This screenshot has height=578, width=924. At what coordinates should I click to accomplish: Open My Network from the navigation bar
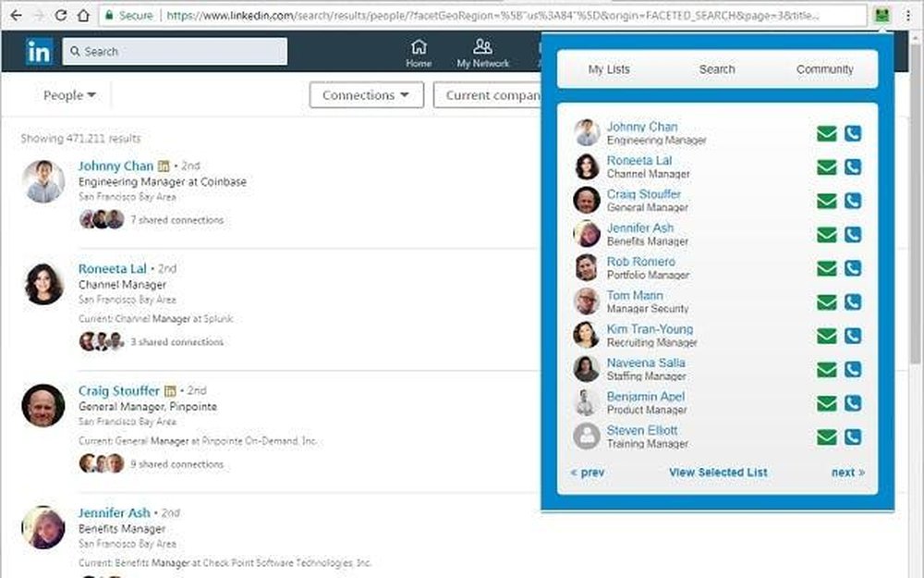pyautogui.click(x=482, y=51)
